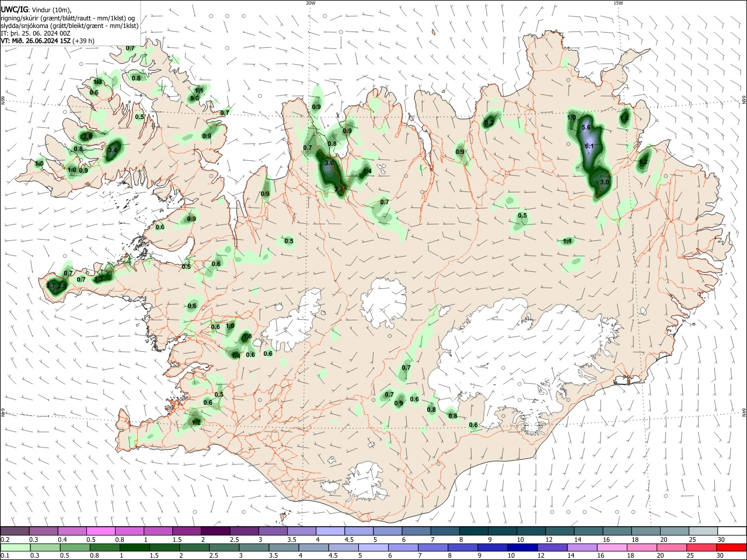Click the 1.2 value in southwest Iceland
The image size is (747, 560).
196,422
